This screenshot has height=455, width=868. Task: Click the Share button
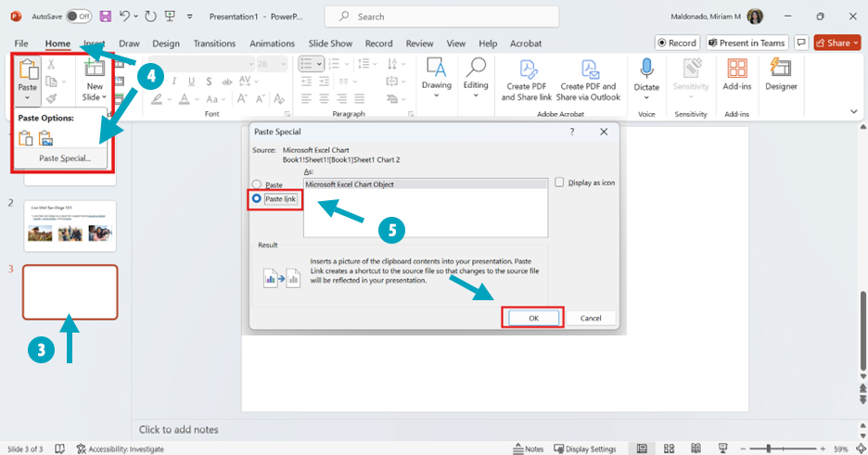[x=837, y=43]
